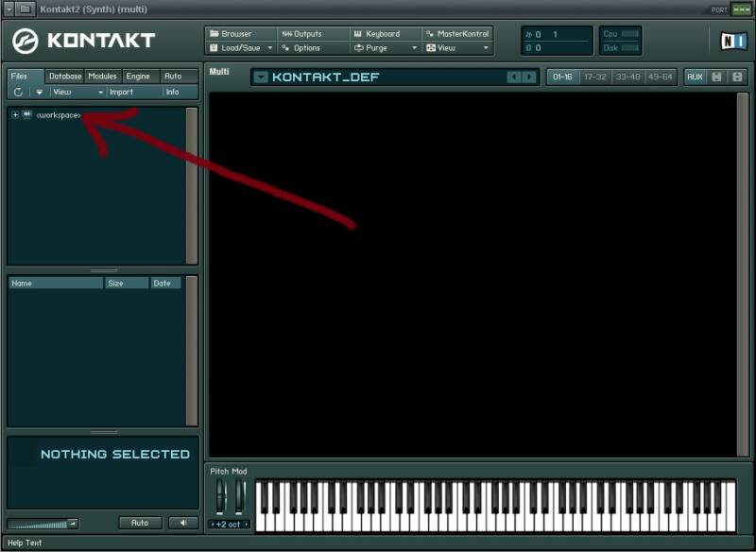Click the Disk meter
The width and height of the screenshot is (756, 552).
tap(621, 47)
